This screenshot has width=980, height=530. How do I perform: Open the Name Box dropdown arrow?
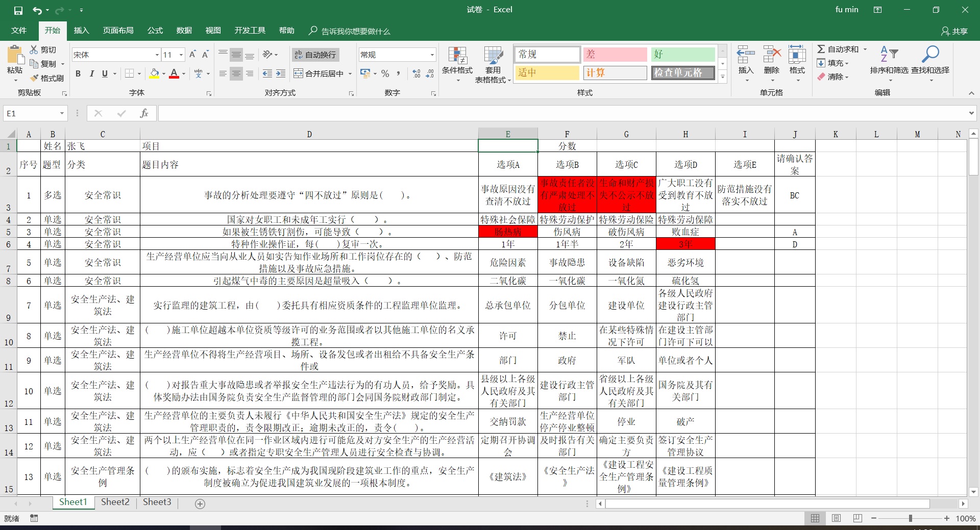click(62, 113)
